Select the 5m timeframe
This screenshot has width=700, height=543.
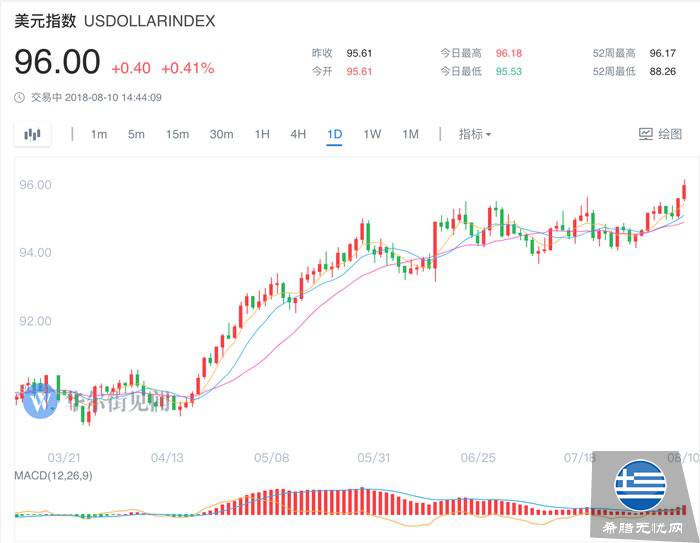click(x=136, y=134)
